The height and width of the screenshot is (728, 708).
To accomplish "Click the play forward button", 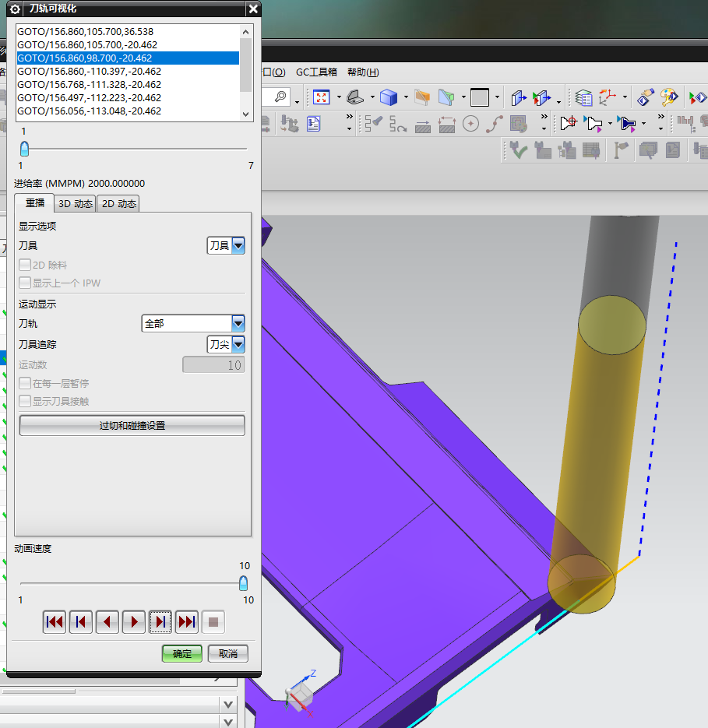I will [x=134, y=621].
